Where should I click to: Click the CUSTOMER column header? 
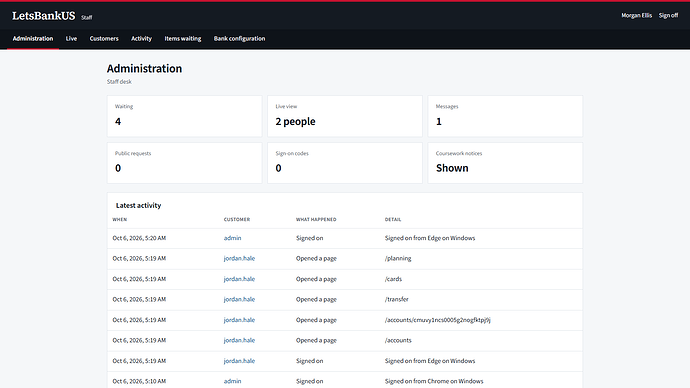(x=237, y=220)
